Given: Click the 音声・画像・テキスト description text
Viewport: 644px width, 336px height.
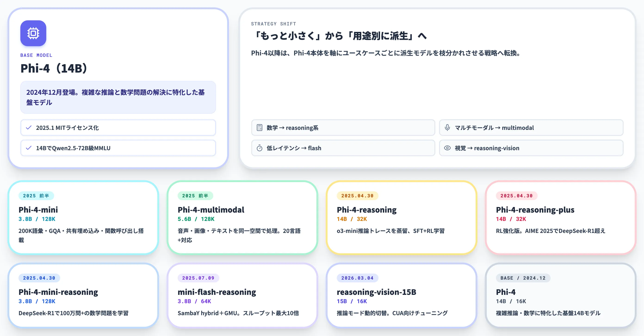Looking at the screenshot, I should [x=239, y=235].
